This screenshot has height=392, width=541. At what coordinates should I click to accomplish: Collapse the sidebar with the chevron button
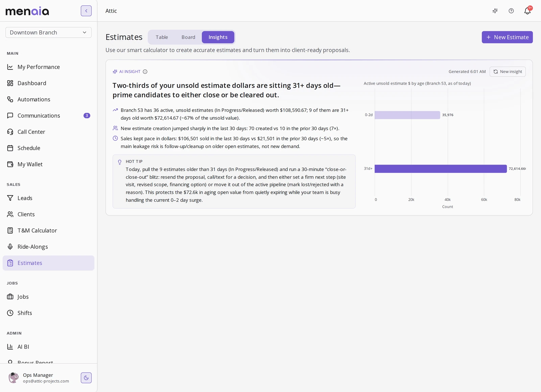pos(86,11)
